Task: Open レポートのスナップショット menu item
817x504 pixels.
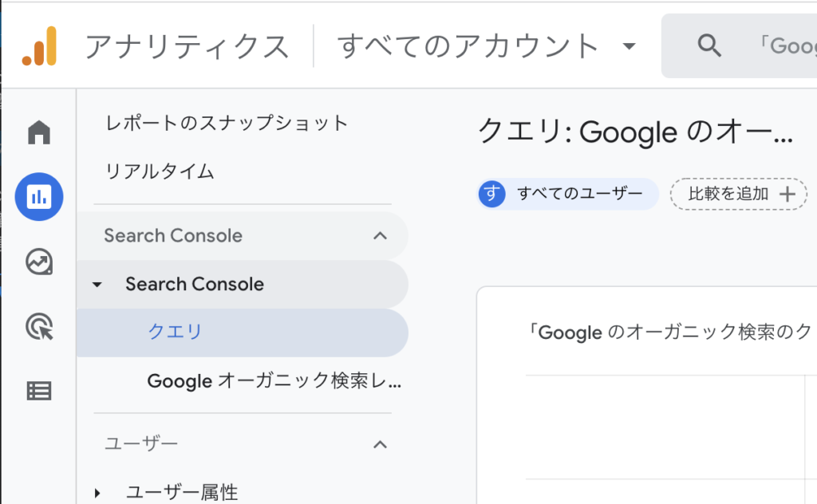Action: click(227, 124)
